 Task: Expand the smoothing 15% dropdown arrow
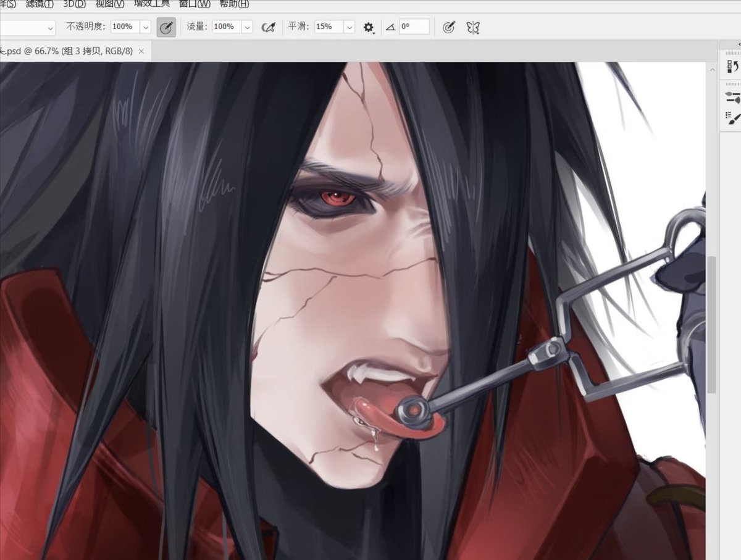click(x=349, y=27)
